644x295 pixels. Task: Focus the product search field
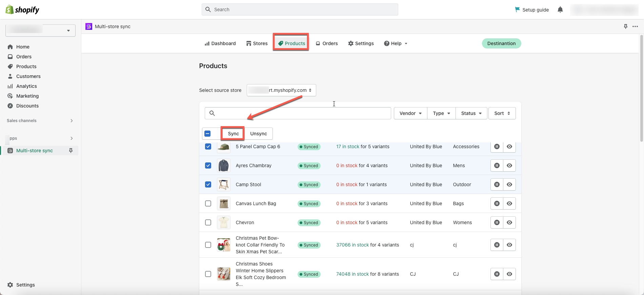pyautogui.click(x=298, y=113)
